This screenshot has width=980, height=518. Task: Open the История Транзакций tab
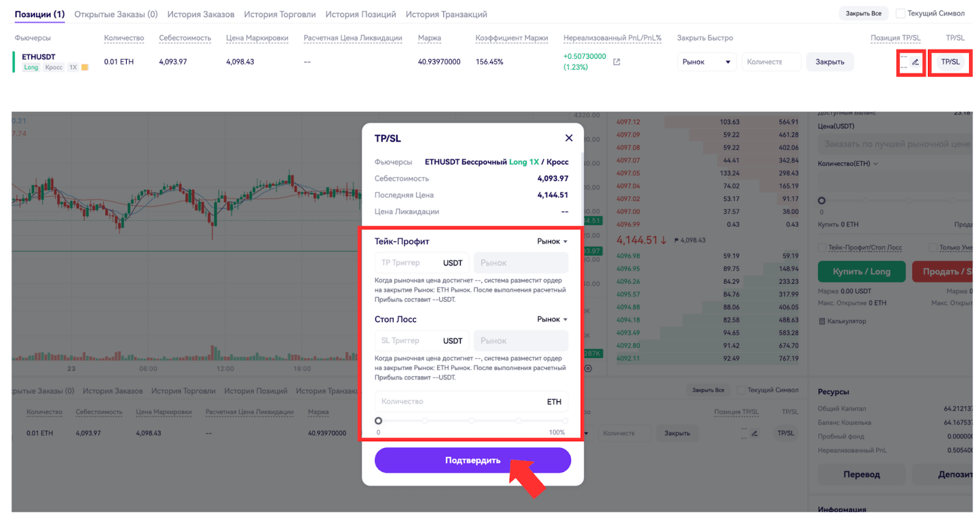pyautogui.click(x=446, y=14)
